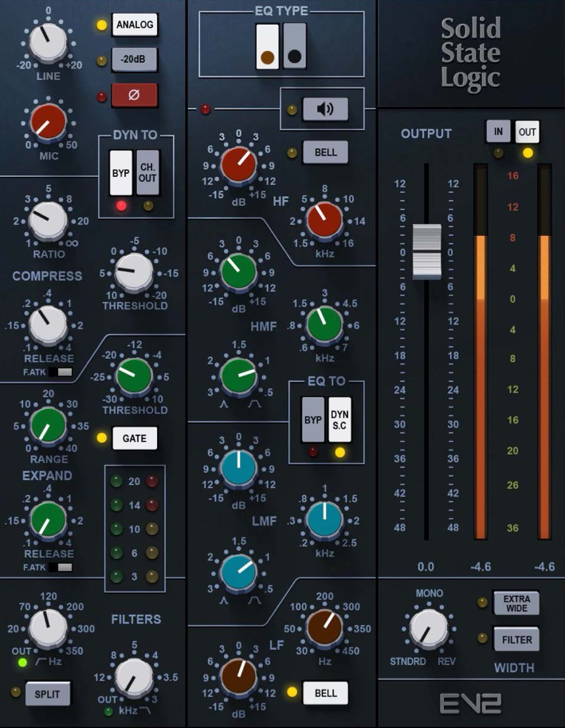Toggle the HF BELL button
The width and height of the screenshot is (565, 728).
coord(326,152)
